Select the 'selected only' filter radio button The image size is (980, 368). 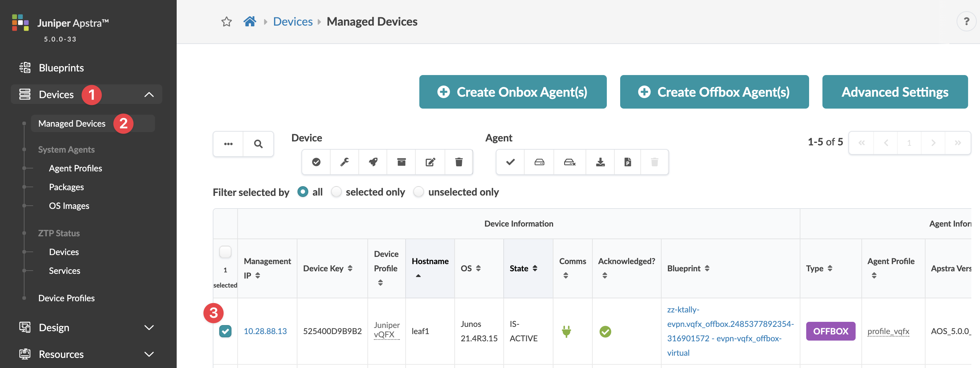click(336, 192)
